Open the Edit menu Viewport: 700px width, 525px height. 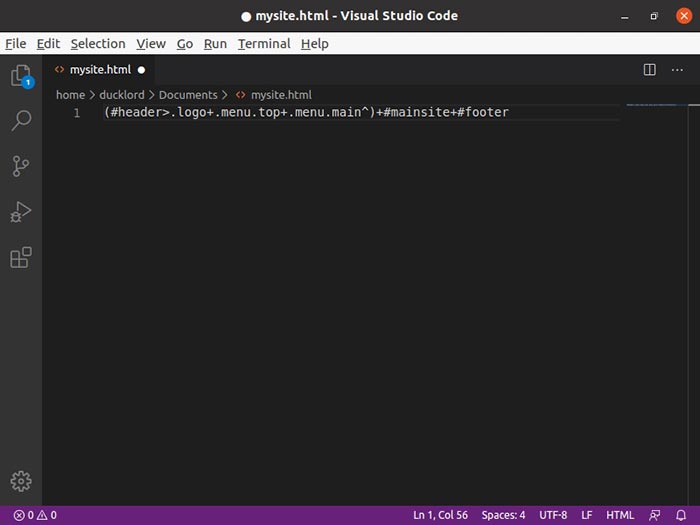48,44
